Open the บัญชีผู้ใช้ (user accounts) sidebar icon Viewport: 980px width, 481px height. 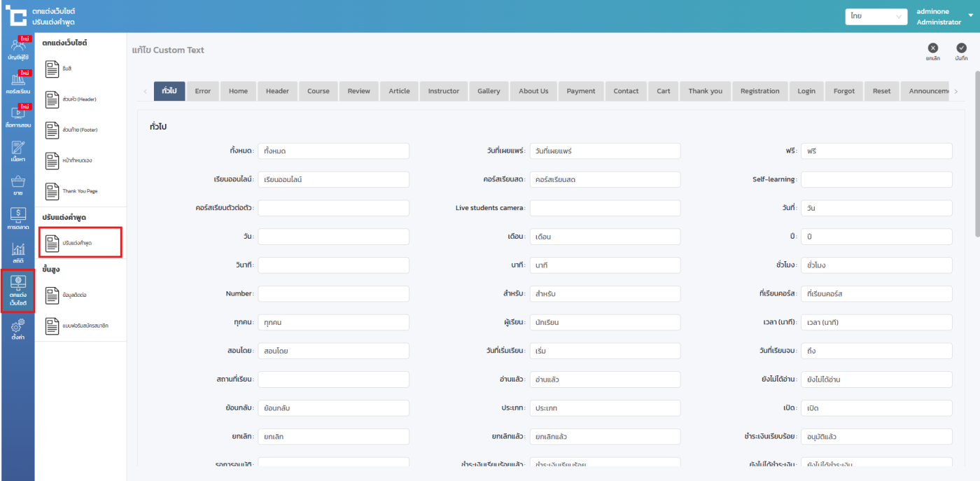17,49
